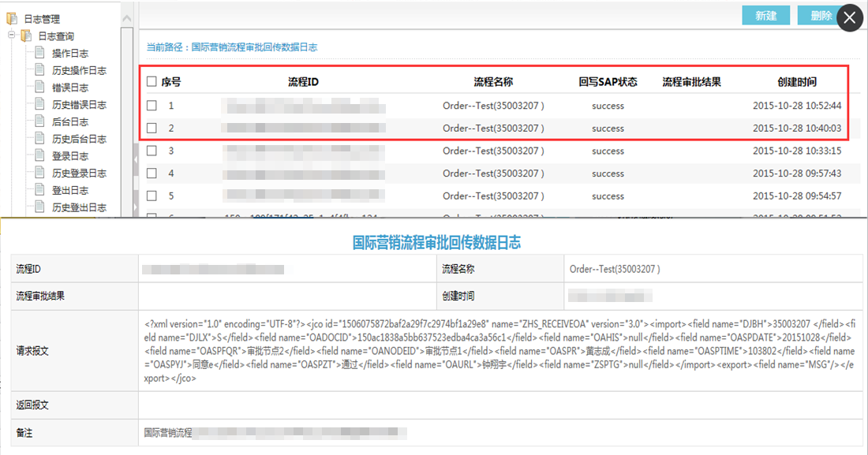
Task: Tick the select-all checkbox next to 序号
Action: click(x=152, y=82)
